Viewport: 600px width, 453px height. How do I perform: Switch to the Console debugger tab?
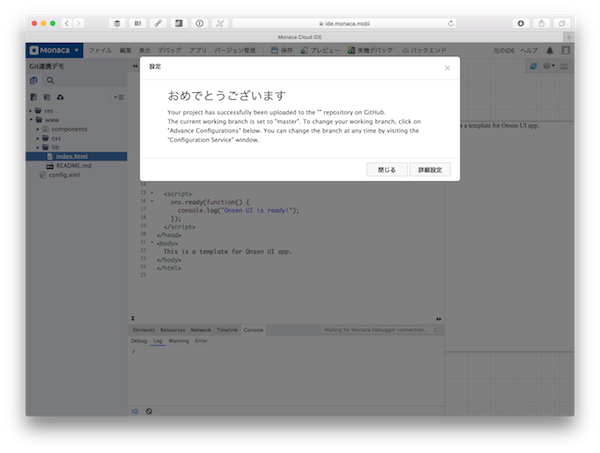tap(253, 330)
